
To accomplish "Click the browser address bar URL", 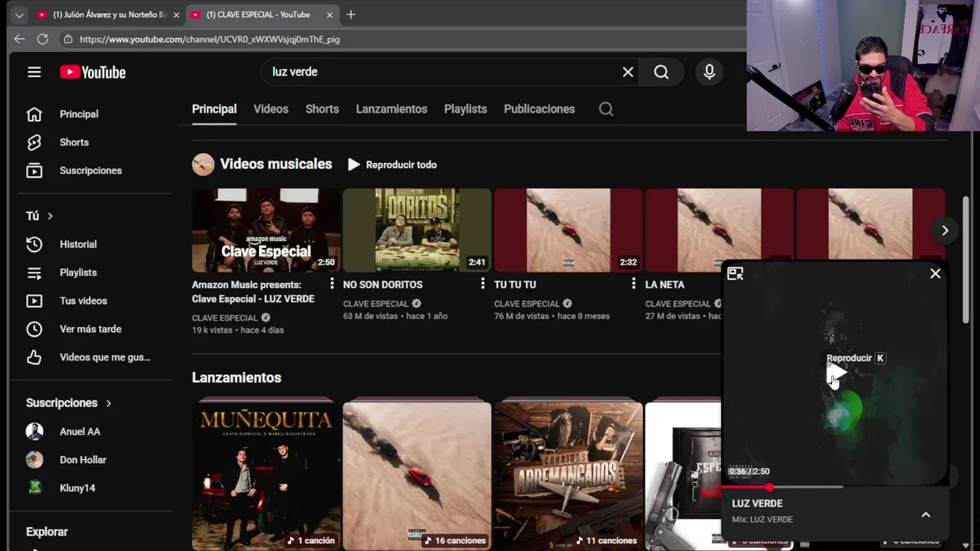I will [x=210, y=39].
